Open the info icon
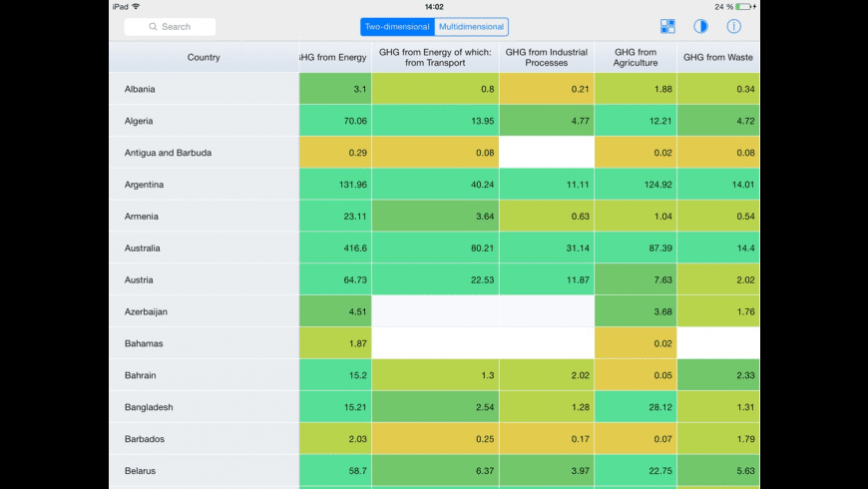Viewport: 868px width, 489px height. coord(733,26)
